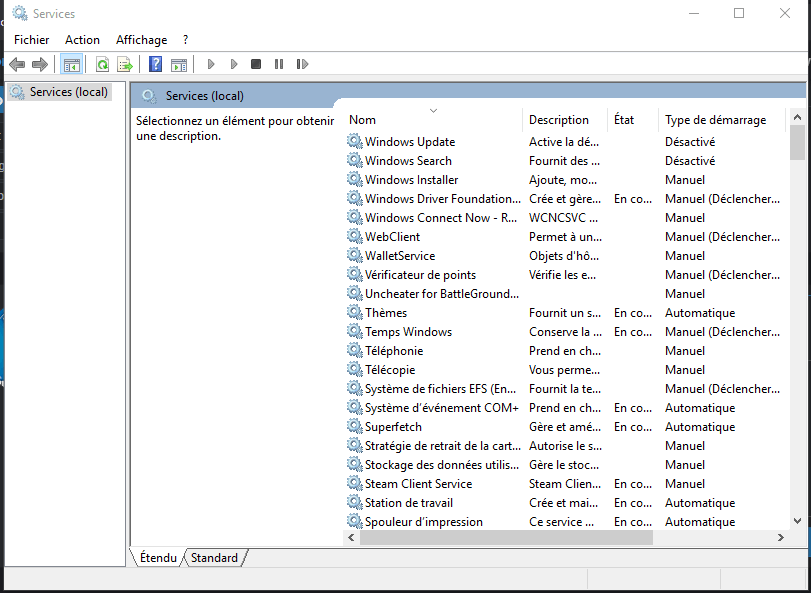
Task: Click the scroll down arrow of the list
Action: coord(797,521)
